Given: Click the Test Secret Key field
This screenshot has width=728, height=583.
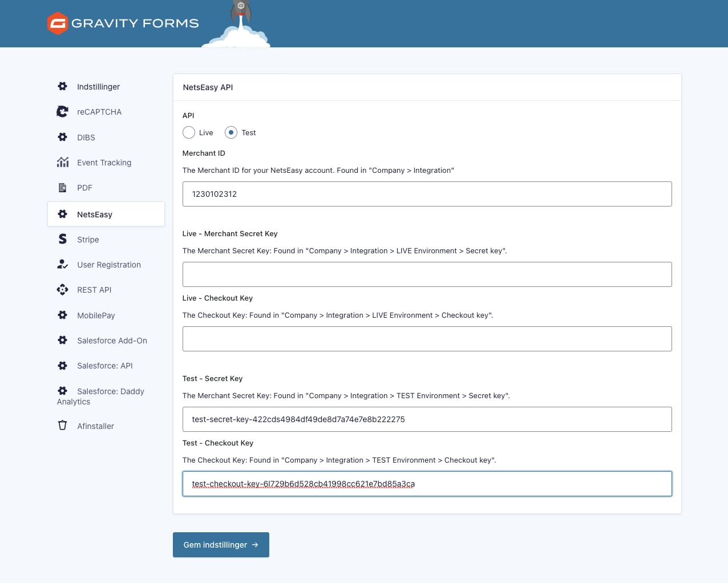Looking at the screenshot, I should pos(427,419).
